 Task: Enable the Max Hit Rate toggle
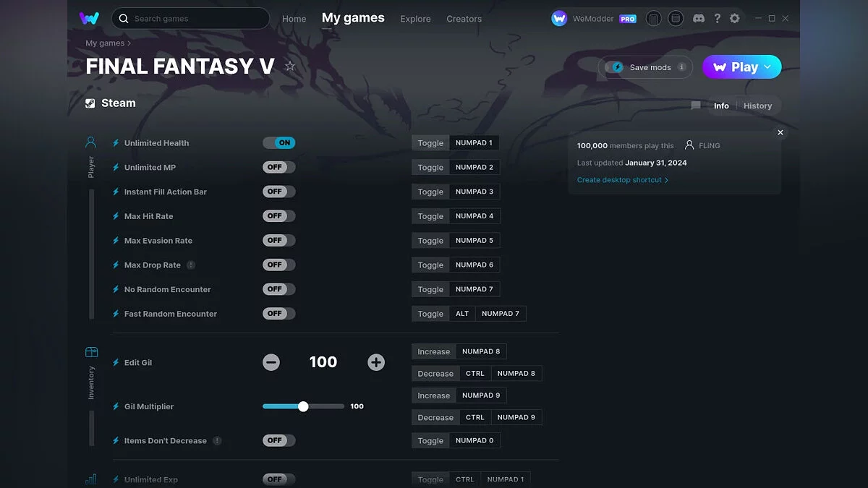coord(279,216)
